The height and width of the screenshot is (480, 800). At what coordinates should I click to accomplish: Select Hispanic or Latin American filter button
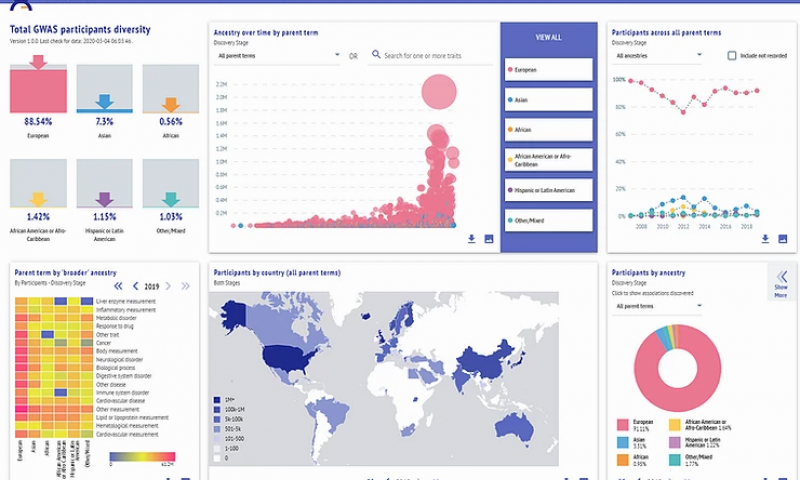pos(548,190)
